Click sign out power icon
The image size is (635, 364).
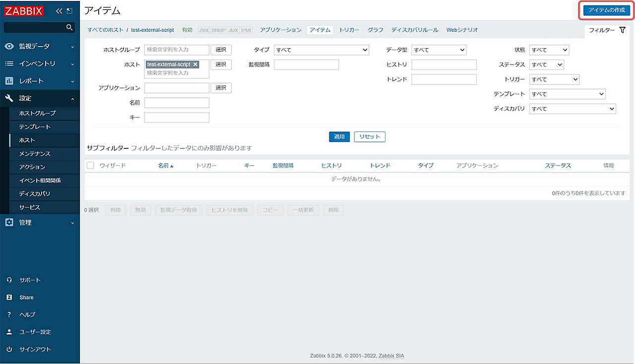coord(9,350)
